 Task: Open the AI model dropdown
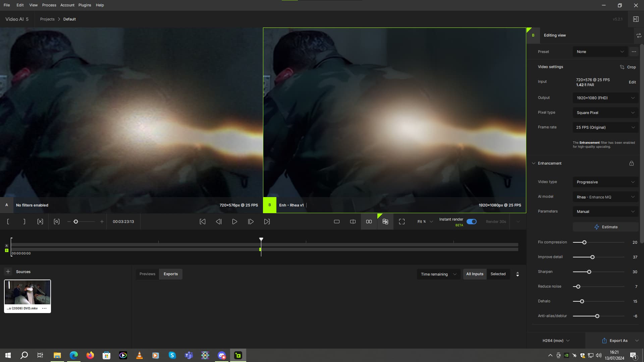tap(605, 197)
